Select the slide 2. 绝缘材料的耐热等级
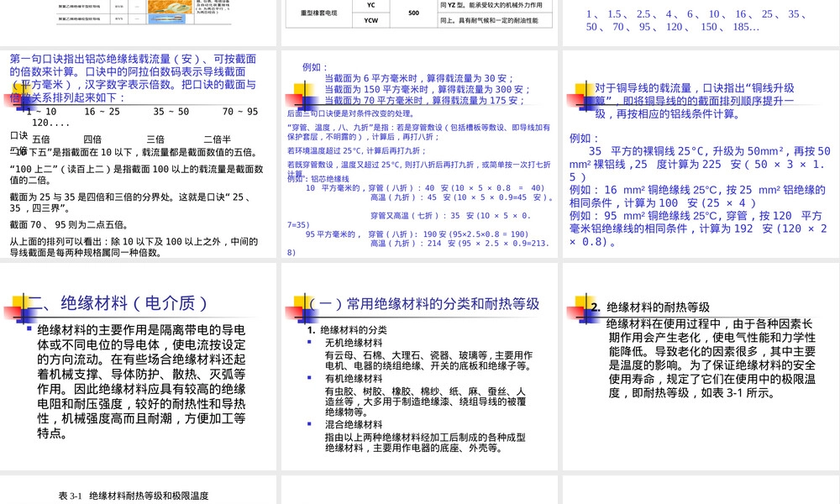Screen dimensions: 840x504 (701, 366)
